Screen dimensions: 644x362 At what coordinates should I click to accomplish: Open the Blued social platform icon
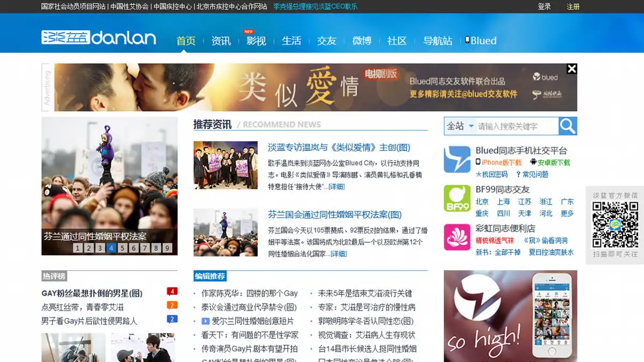pyautogui.click(x=457, y=160)
